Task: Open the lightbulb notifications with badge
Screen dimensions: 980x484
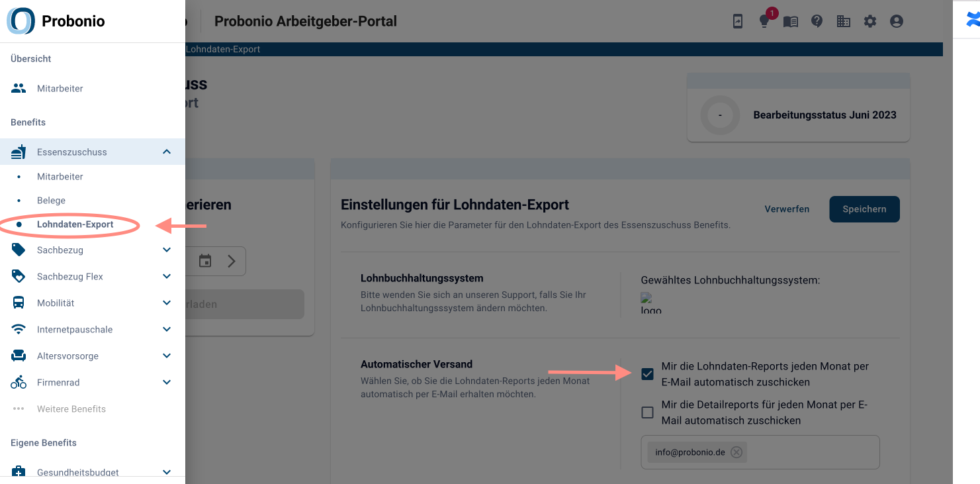Action: coord(765,21)
